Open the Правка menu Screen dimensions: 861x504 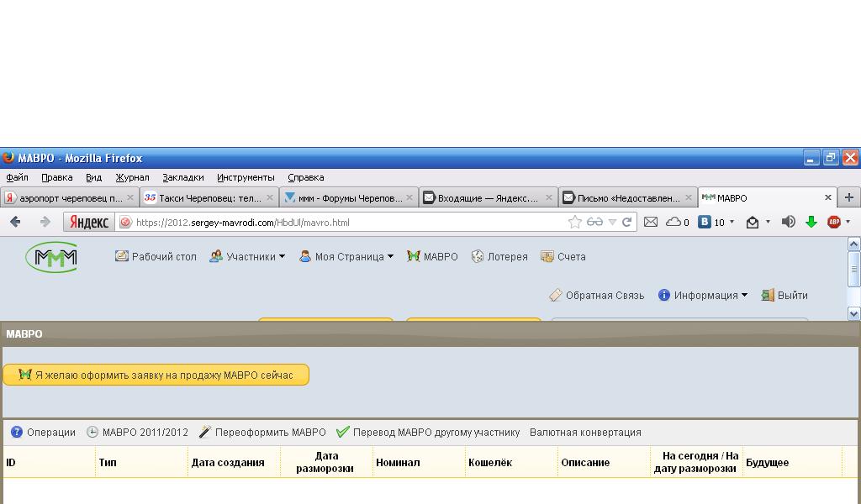coord(56,177)
